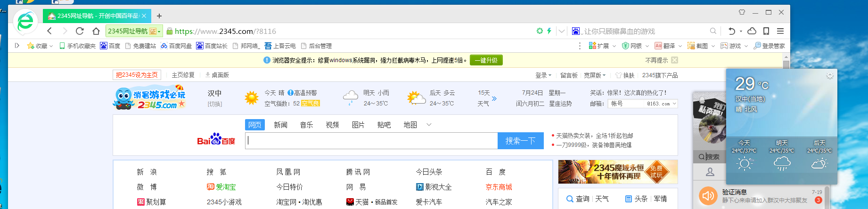The image size is (868, 209).
Task: Dismiss the security tip bar with X
Action: tap(674, 60)
